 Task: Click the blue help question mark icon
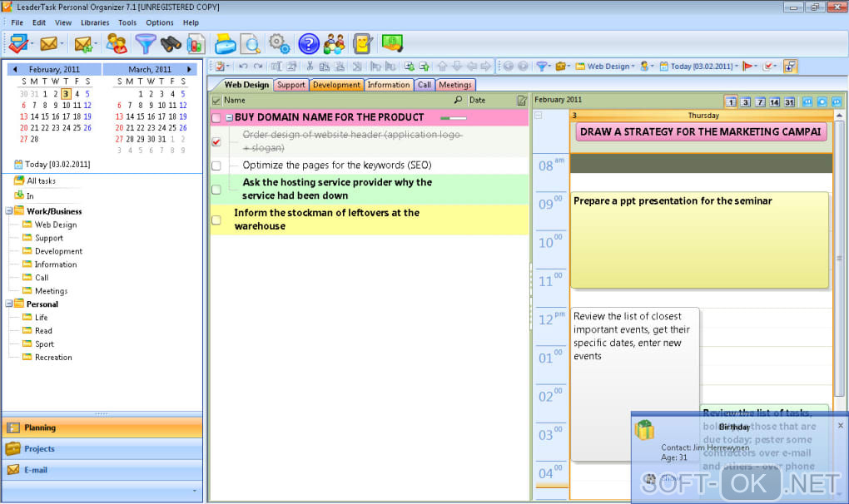(309, 44)
